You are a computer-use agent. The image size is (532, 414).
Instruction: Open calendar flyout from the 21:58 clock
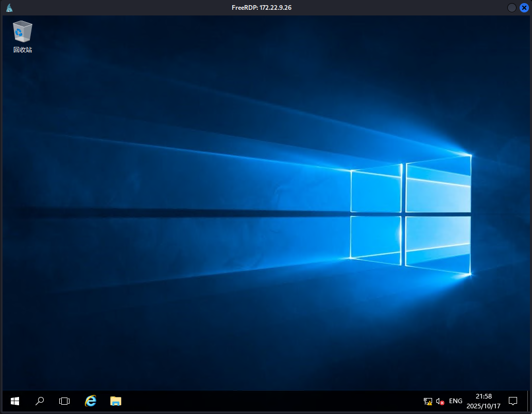click(x=483, y=396)
